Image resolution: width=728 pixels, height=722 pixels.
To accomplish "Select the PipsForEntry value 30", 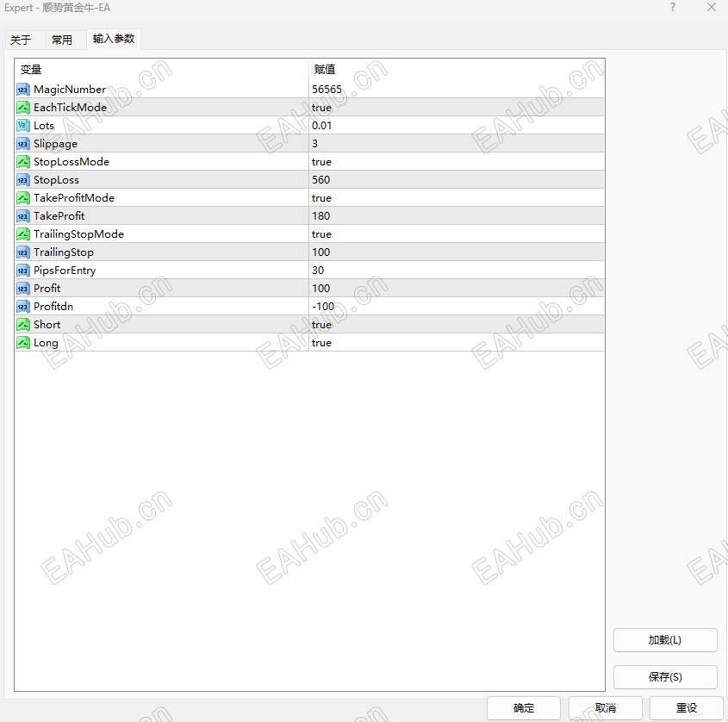I will [x=318, y=271].
